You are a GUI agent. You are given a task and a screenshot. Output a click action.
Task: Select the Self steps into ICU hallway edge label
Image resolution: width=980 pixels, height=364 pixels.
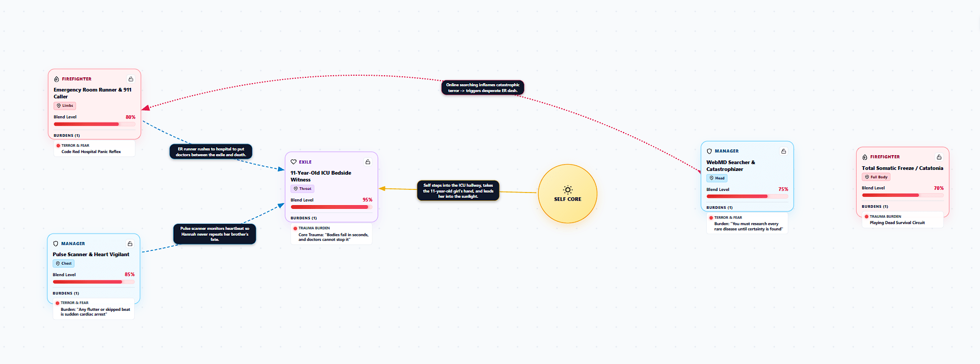(x=458, y=191)
